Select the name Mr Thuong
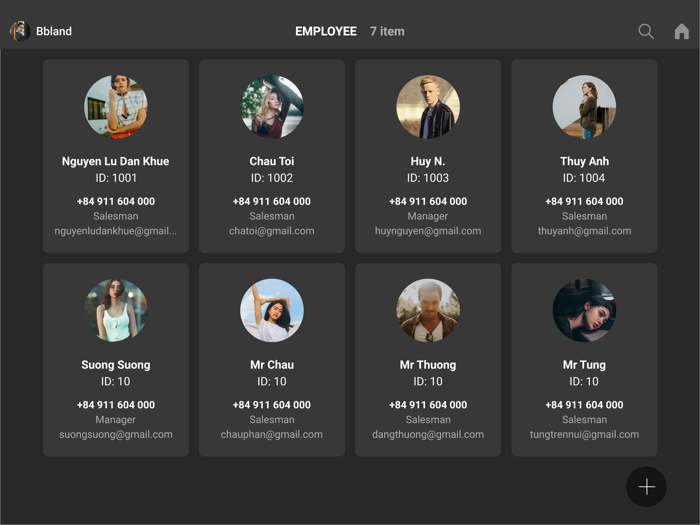Image resolution: width=700 pixels, height=525 pixels. (x=428, y=365)
